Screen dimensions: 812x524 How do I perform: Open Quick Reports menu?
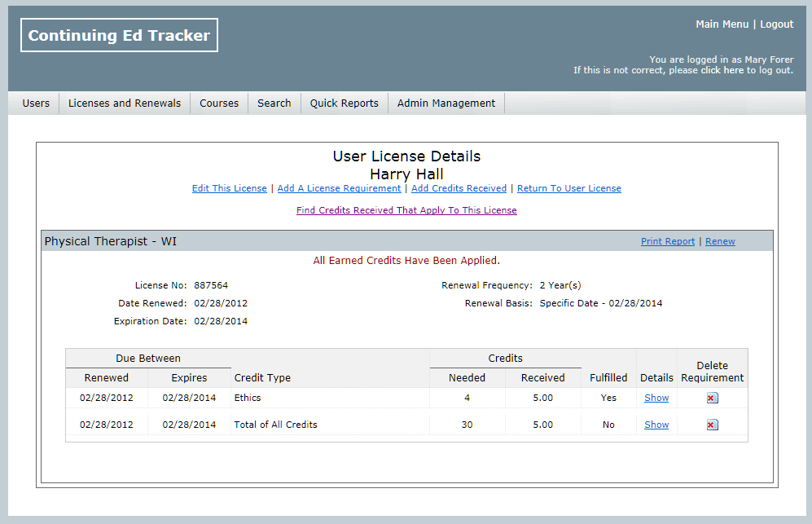(344, 103)
